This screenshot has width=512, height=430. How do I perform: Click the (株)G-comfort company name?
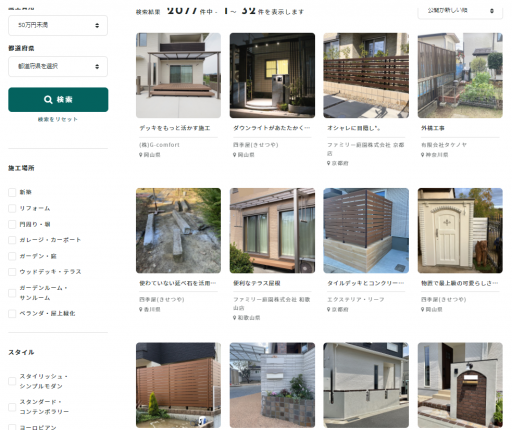coord(159,145)
